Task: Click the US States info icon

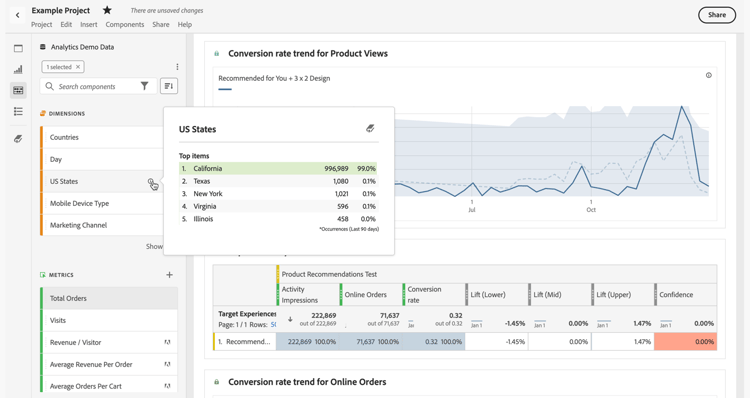Action: [x=151, y=182]
